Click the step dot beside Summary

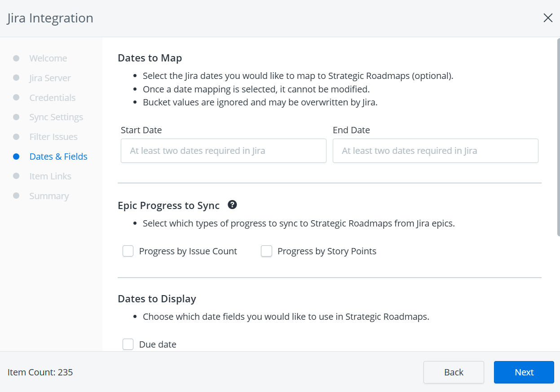point(17,196)
